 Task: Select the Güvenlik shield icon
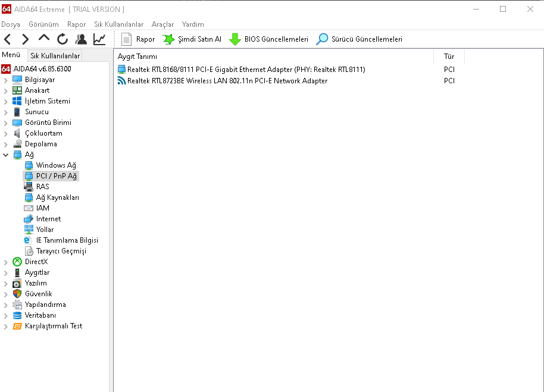[x=17, y=294]
